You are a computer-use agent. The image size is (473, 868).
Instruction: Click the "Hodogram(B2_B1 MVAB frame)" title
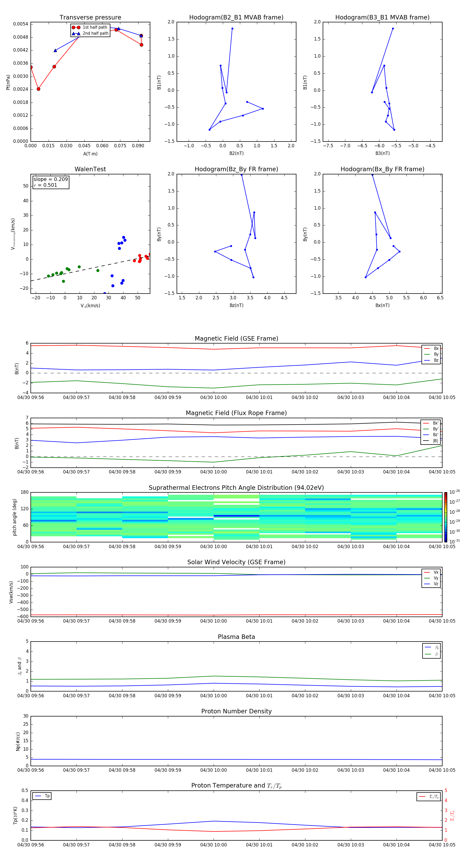[x=236, y=17]
